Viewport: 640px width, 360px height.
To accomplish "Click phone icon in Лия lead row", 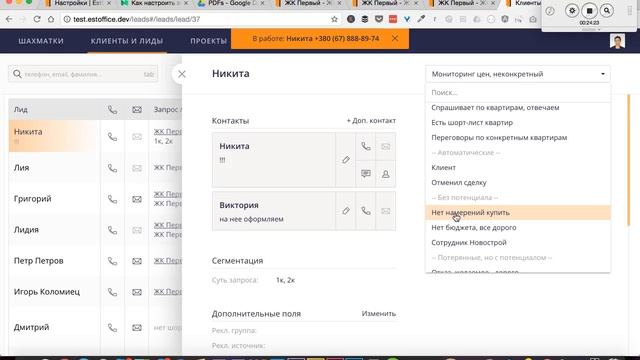I will 112,168.
